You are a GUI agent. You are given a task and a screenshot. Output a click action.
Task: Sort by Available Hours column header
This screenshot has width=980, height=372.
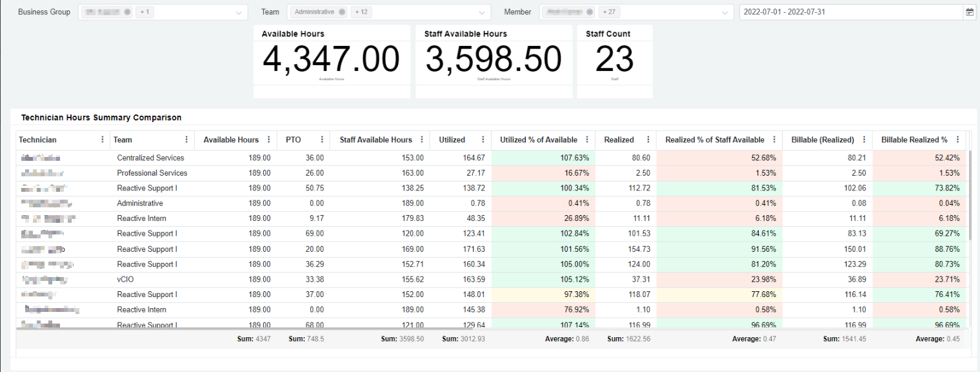coord(230,139)
